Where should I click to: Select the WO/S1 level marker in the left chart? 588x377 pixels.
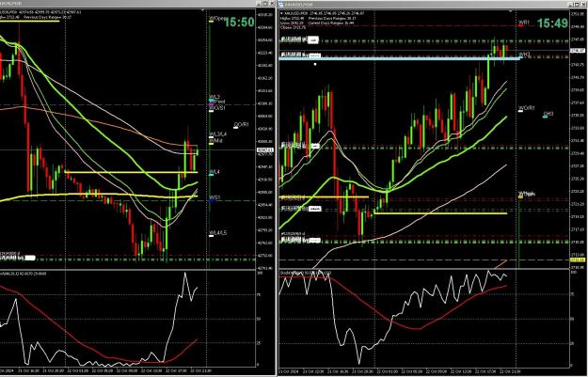[217, 108]
